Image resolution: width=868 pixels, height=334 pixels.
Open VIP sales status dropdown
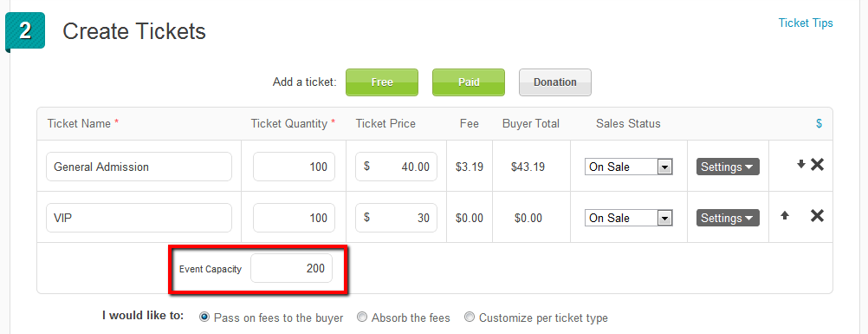[x=628, y=218]
